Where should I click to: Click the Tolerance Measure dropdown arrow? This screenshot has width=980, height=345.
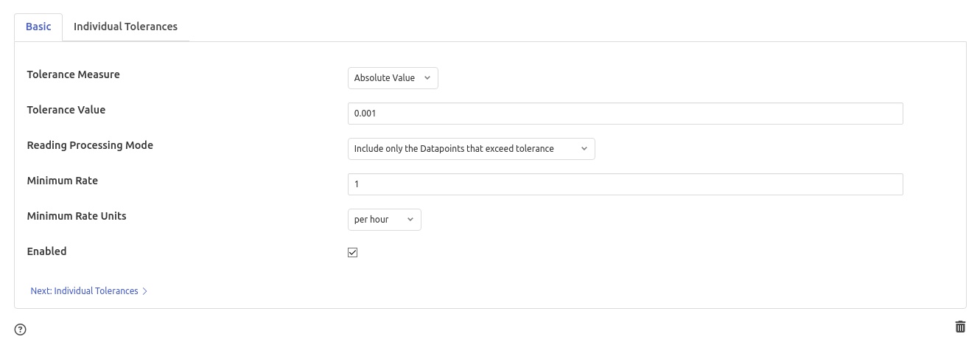427,78
